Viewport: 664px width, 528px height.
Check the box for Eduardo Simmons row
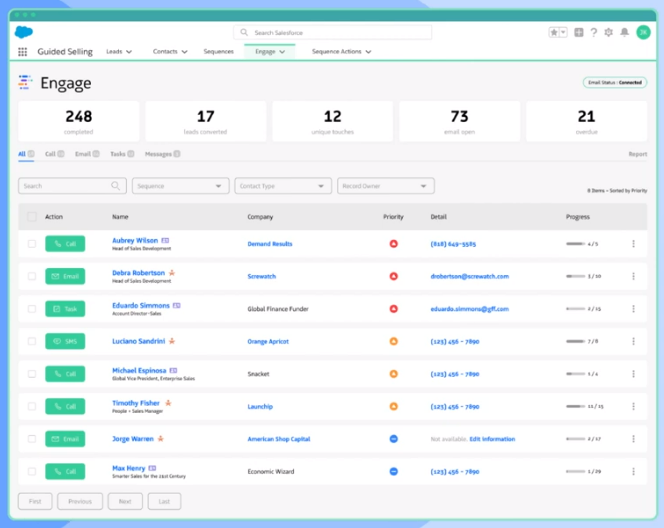coord(32,309)
